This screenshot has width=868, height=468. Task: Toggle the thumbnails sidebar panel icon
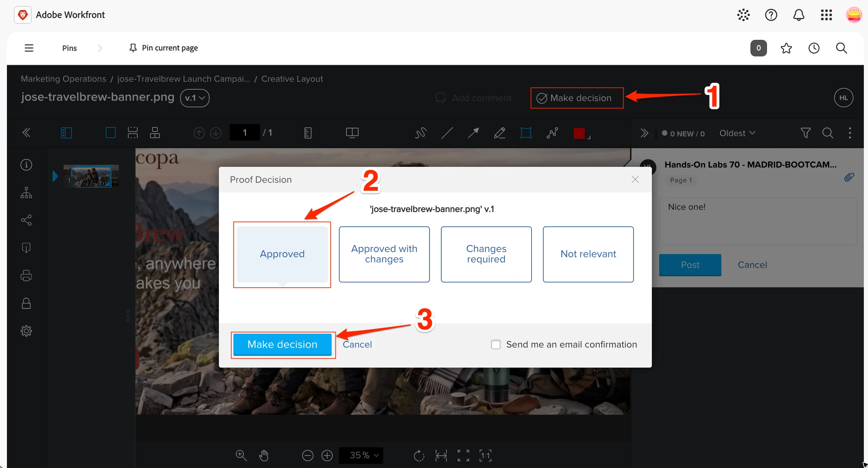(x=66, y=133)
